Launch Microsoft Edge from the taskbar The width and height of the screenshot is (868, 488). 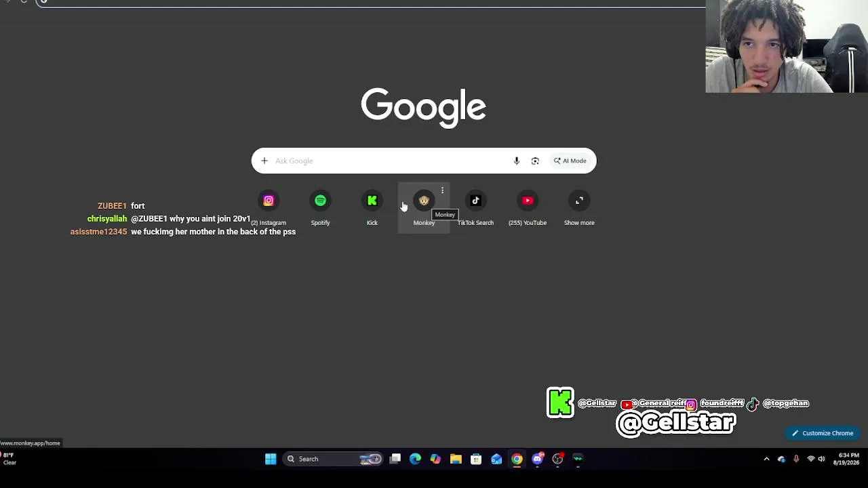click(415, 459)
